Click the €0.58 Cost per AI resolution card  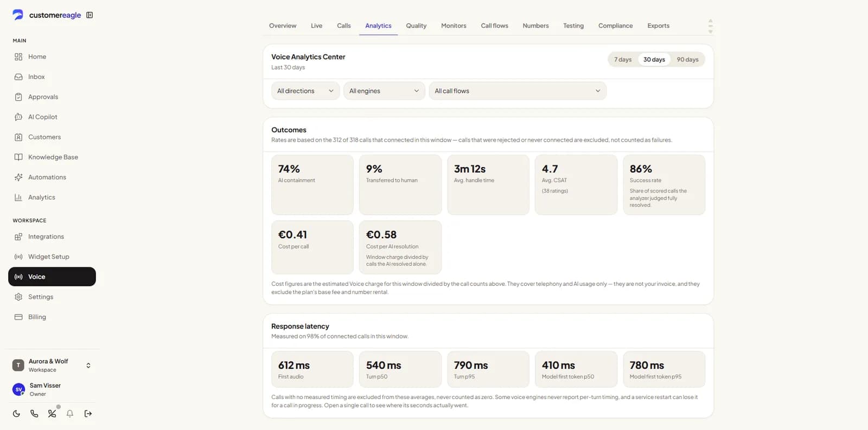400,247
